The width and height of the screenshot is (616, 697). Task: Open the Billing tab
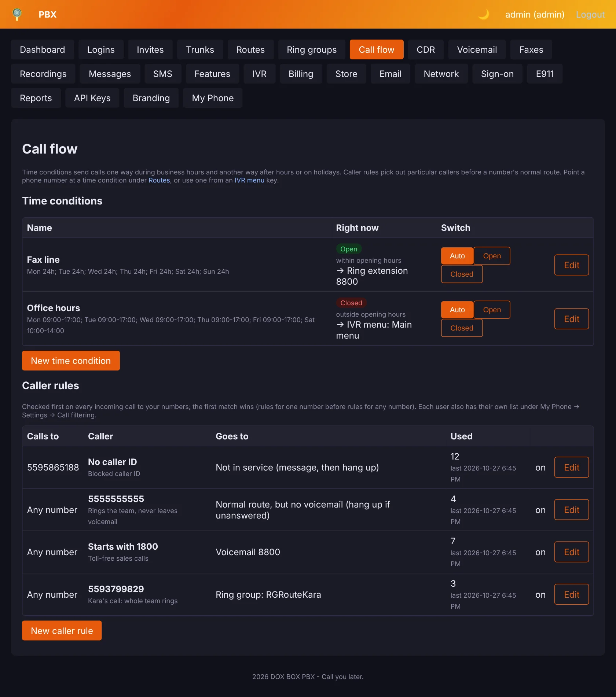tap(301, 74)
